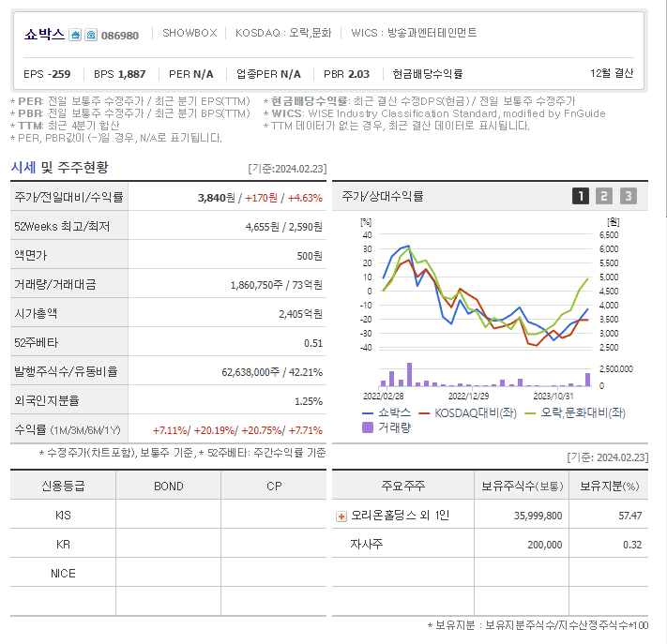Switch to chart tab 2

603,196
